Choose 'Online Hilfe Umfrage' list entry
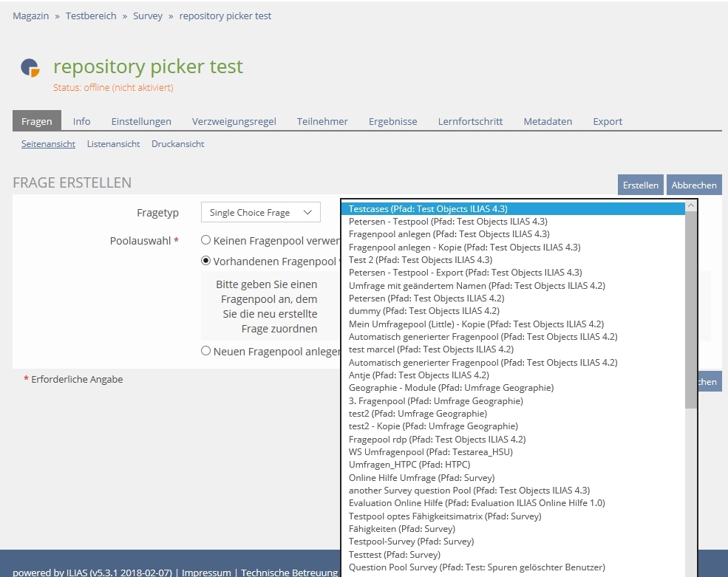This screenshot has width=728, height=577. pyautogui.click(x=421, y=478)
